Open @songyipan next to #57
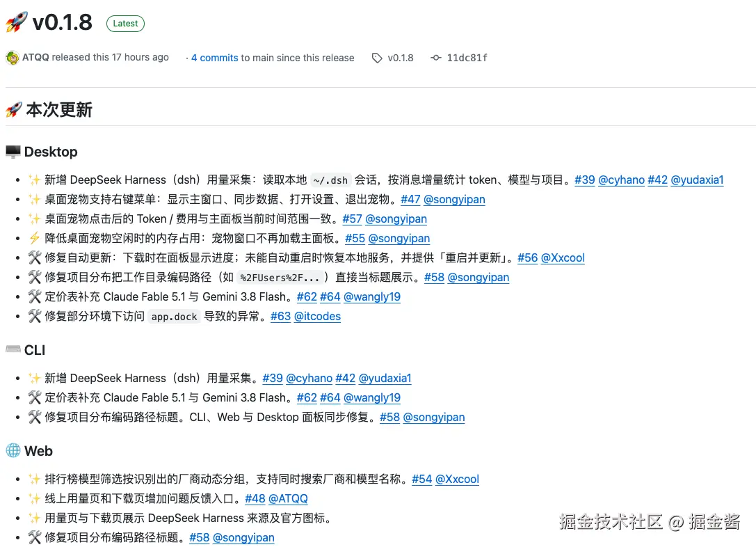Image resolution: width=756 pixels, height=547 pixels. point(396,219)
